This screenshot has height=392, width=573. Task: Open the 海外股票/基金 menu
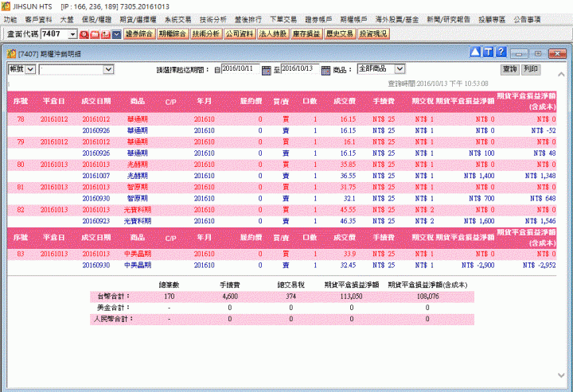click(x=397, y=20)
